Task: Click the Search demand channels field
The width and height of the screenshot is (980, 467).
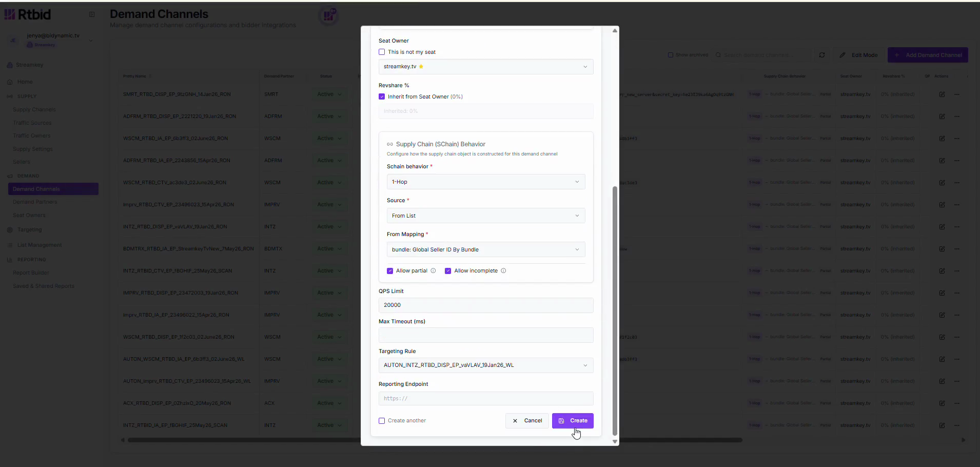Action: [x=762, y=55]
